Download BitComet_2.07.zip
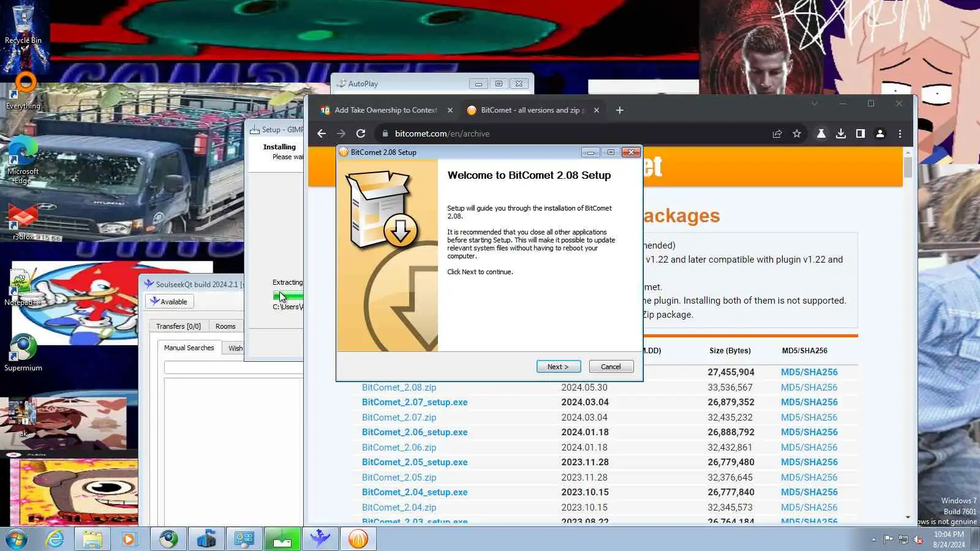 pos(399,418)
